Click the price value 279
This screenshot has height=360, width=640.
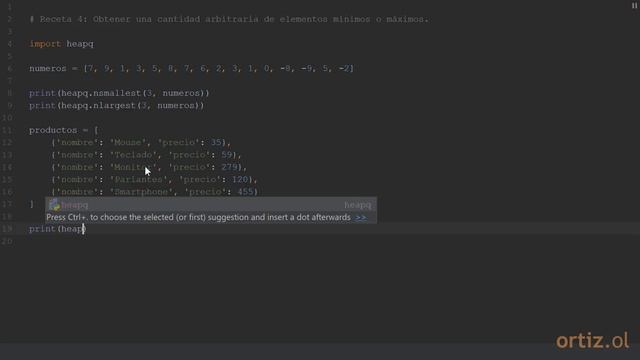[x=229, y=167]
